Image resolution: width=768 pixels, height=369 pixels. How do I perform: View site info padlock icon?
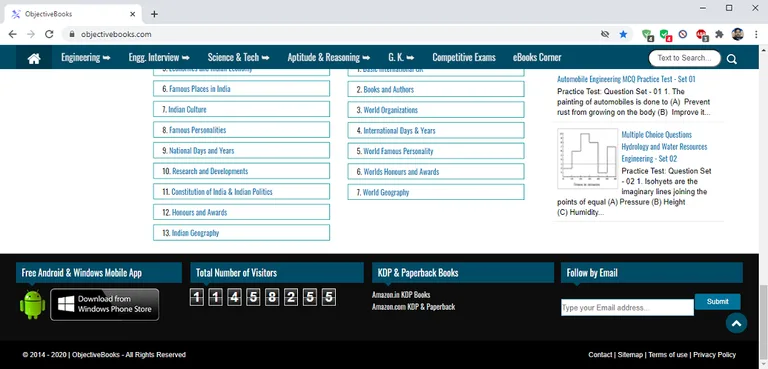[72, 34]
